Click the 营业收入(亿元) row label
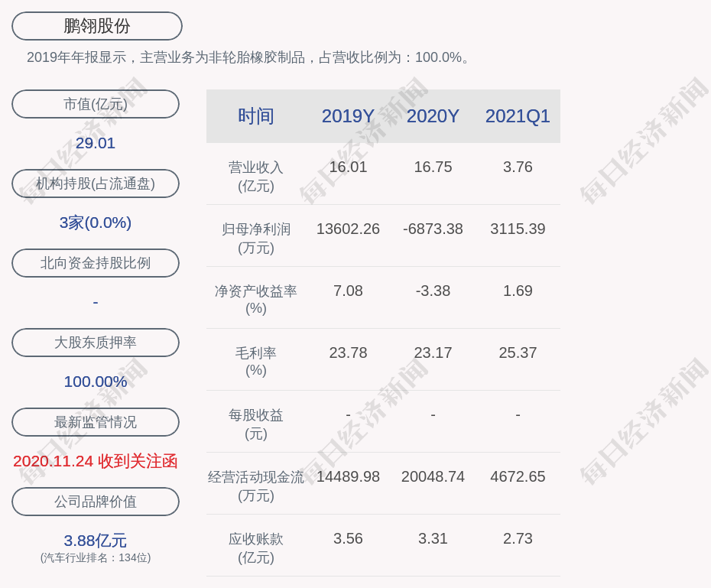 [256, 177]
